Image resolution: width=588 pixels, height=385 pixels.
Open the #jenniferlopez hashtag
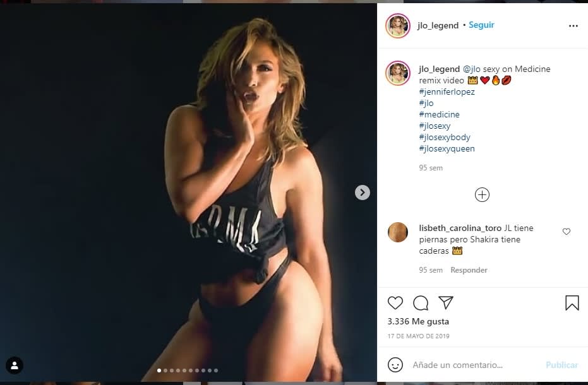tap(447, 92)
